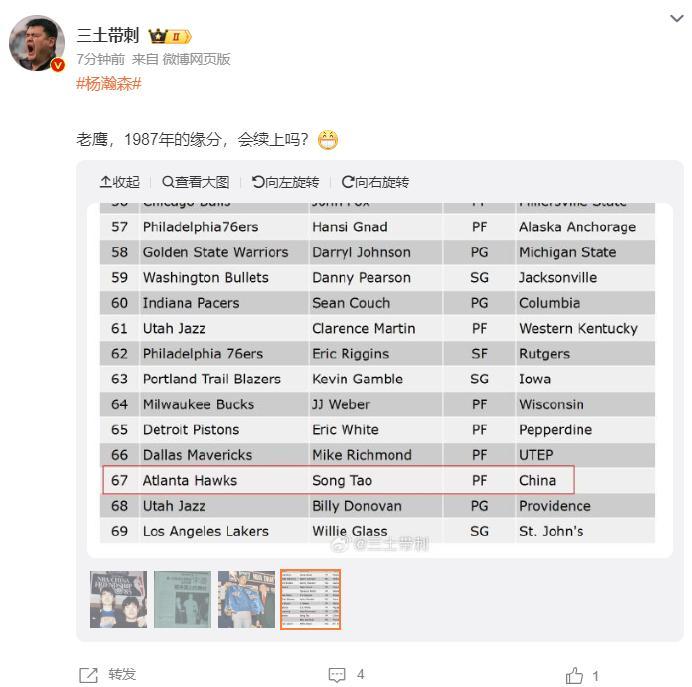The width and height of the screenshot is (692, 687).
Task: Select the second newspaper thumbnail
Action: coord(182,599)
